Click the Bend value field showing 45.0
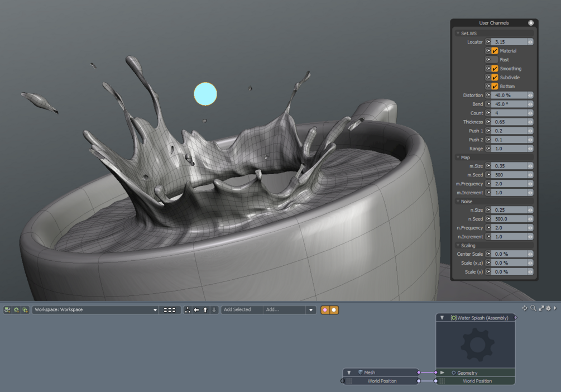Image resolution: width=561 pixels, height=392 pixels. [510, 104]
